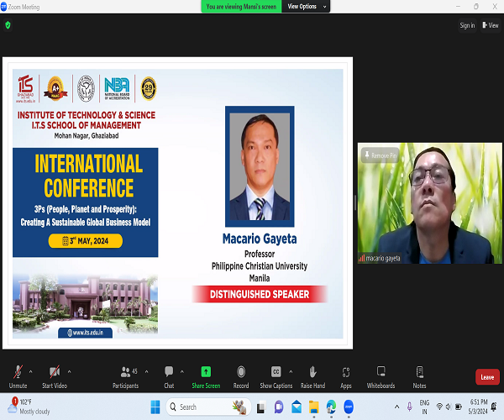Open video options arrow beside Start Video
The width and height of the screenshot is (504, 420).
coord(69,372)
